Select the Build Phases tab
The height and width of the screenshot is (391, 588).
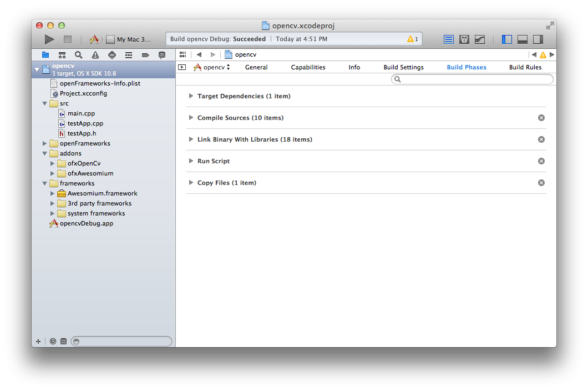[467, 67]
